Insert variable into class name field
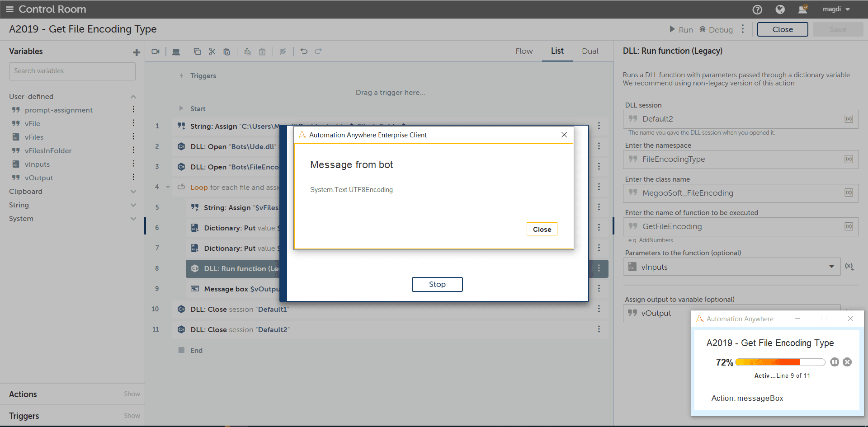This screenshot has height=427, width=868. [x=849, y=192]
